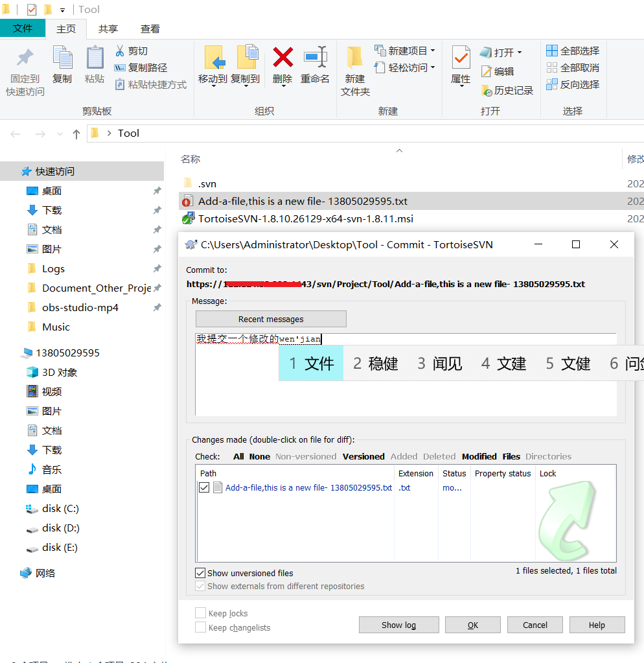Expand the Open (打开) dropdown arrow

[x=520, y=52]
